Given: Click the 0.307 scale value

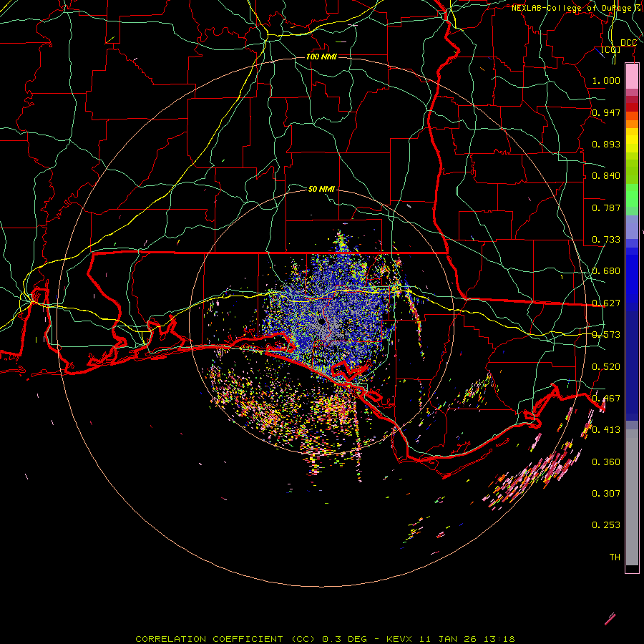Looking at the screenshot, I should coord(606,493).
